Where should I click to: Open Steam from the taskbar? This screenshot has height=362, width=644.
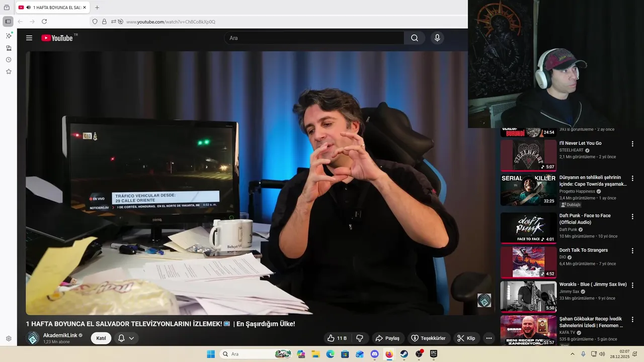click(x=404, y=354)
